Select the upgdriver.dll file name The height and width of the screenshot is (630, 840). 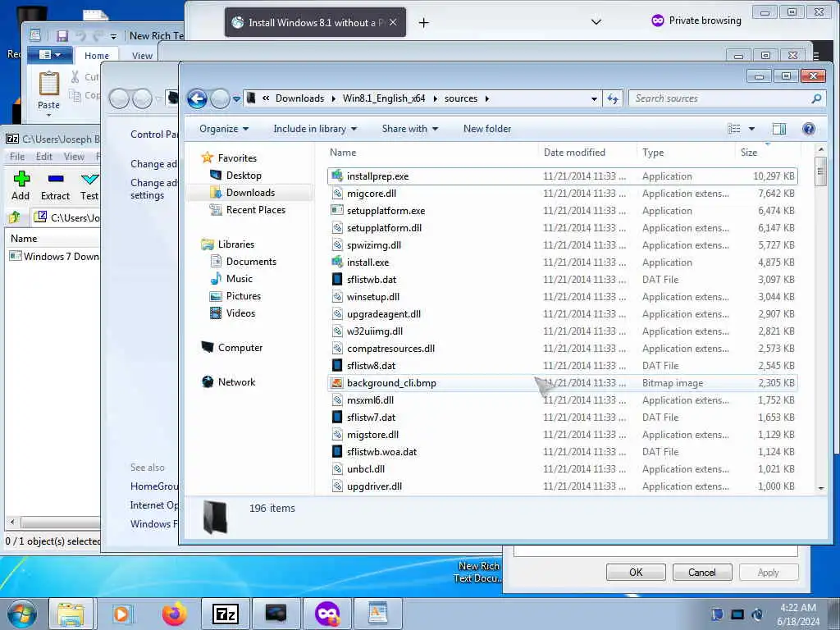click(x=374, y=486)
